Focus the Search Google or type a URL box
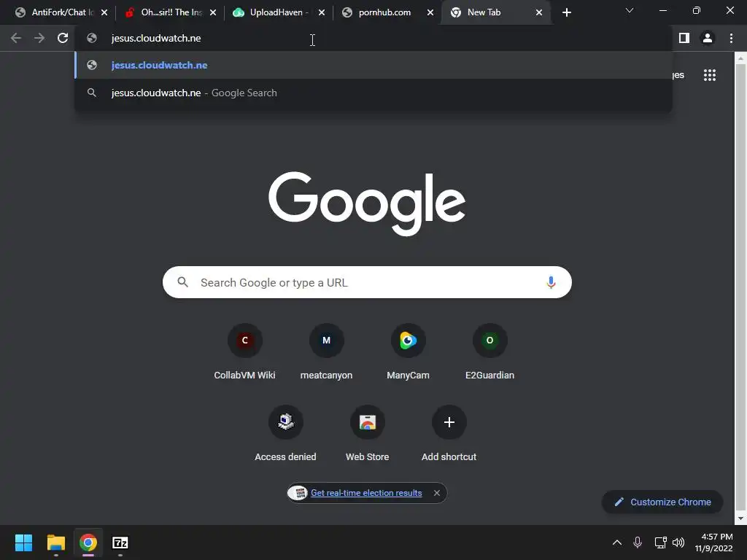Viewport: 747px width, 560px height. [x=367, y=282]
